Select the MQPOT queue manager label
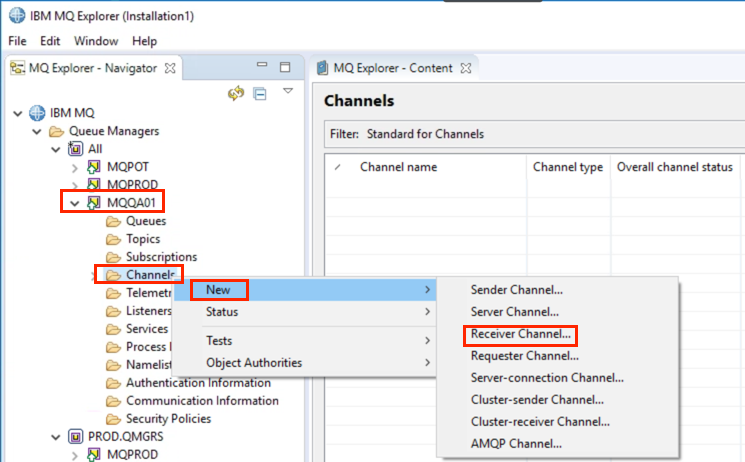The height and width of the screenshot is (462, 745). click(x=128, y=167)
